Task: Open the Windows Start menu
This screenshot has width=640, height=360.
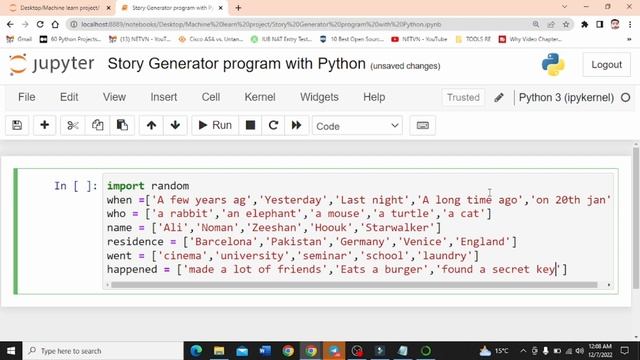Action: tap(11, 351)
